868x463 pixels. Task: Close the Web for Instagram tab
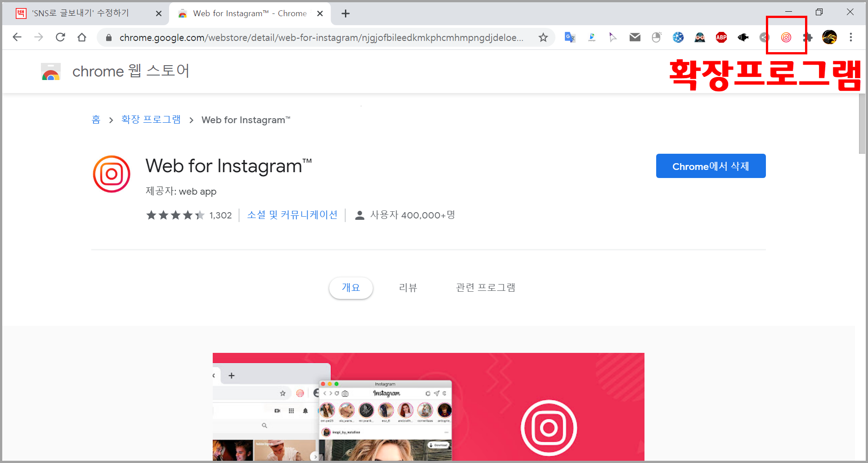point(320,13)
